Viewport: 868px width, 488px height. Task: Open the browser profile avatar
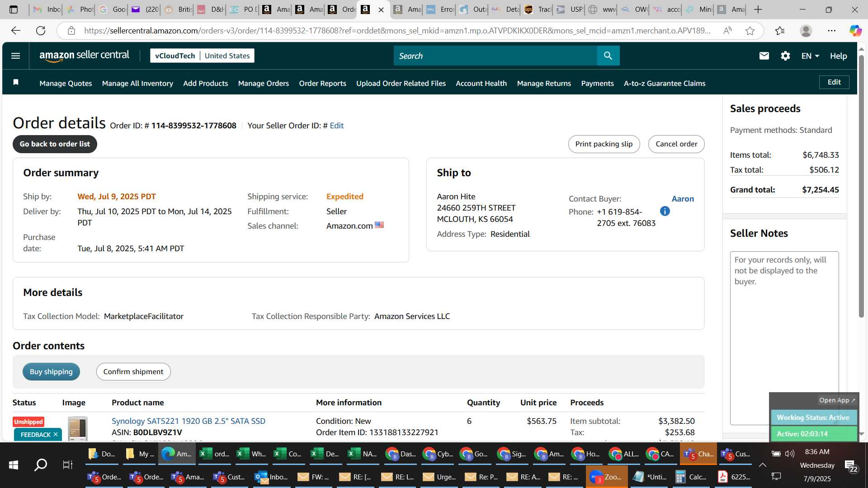806,31
